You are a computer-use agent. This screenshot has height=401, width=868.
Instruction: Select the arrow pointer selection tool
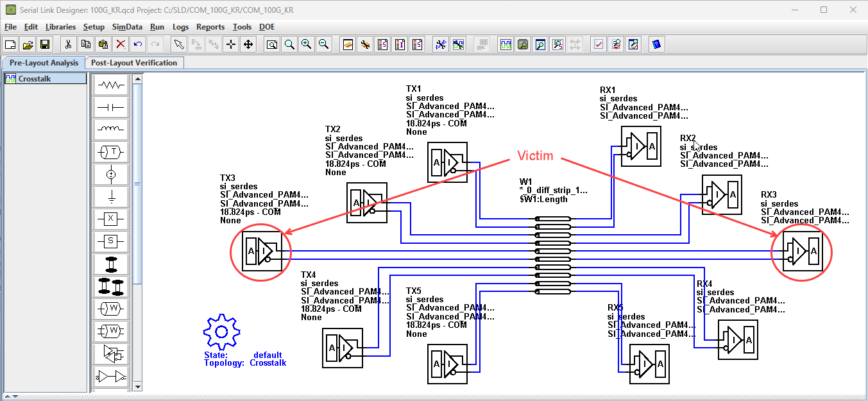click(x=179, y=44)
